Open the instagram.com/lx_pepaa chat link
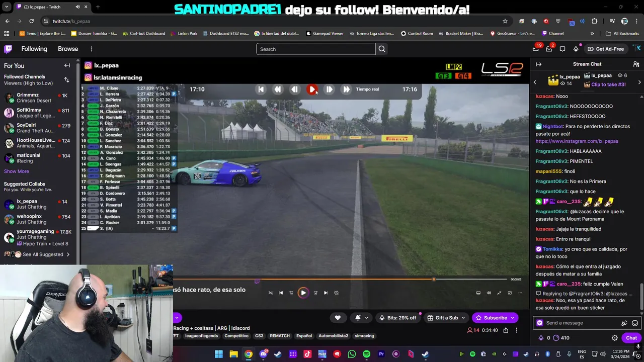 point(577,141)
